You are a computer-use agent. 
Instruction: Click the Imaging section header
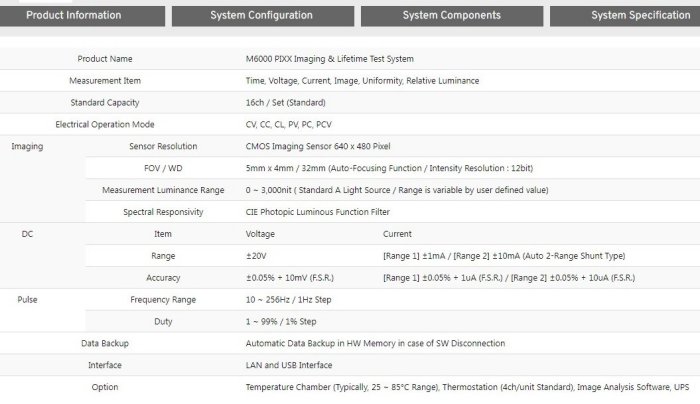coord(27,146)
